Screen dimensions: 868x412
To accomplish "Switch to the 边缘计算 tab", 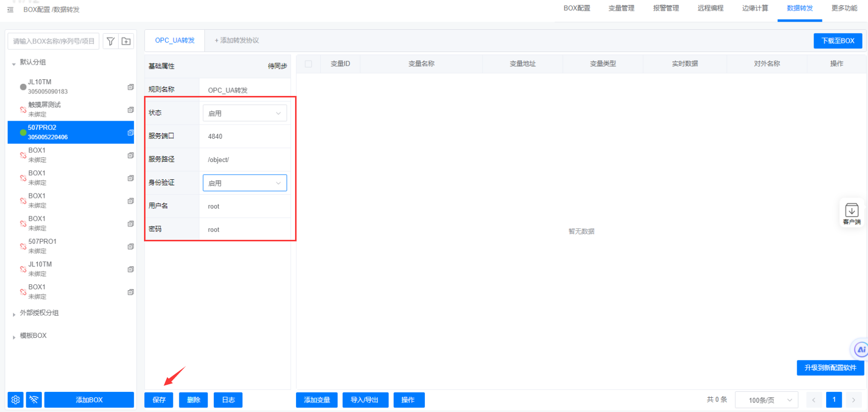I will pyautogui.click(x=755, y=9).
